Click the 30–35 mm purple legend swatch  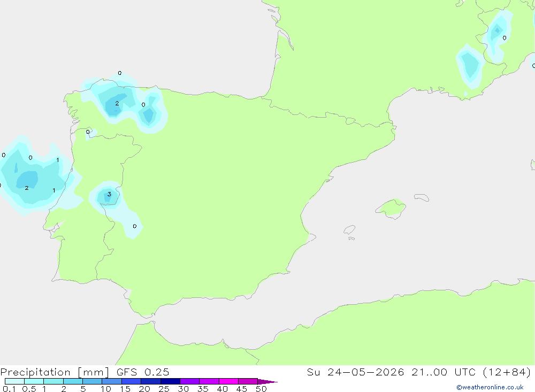189,381
